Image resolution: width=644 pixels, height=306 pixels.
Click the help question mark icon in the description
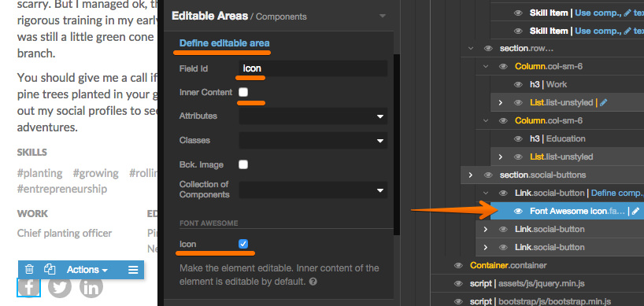coord(313,282)
